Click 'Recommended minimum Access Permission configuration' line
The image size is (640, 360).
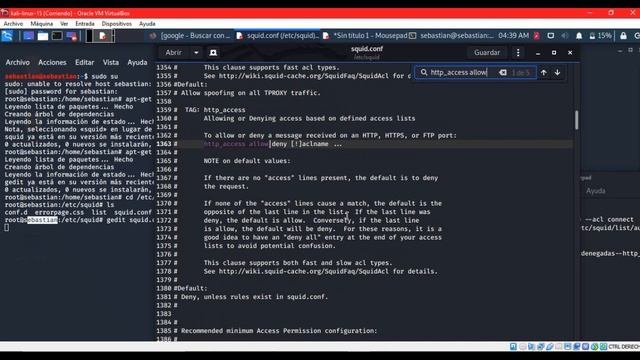[279, 331]
